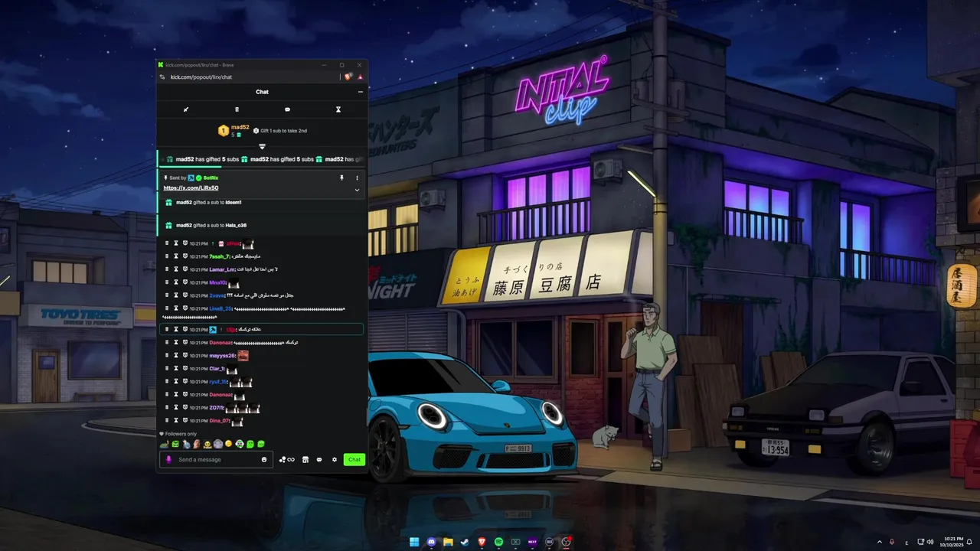Click Hala_o36 in the gifted sub notice
Screen dimensions: 980x551
point(236,225)
